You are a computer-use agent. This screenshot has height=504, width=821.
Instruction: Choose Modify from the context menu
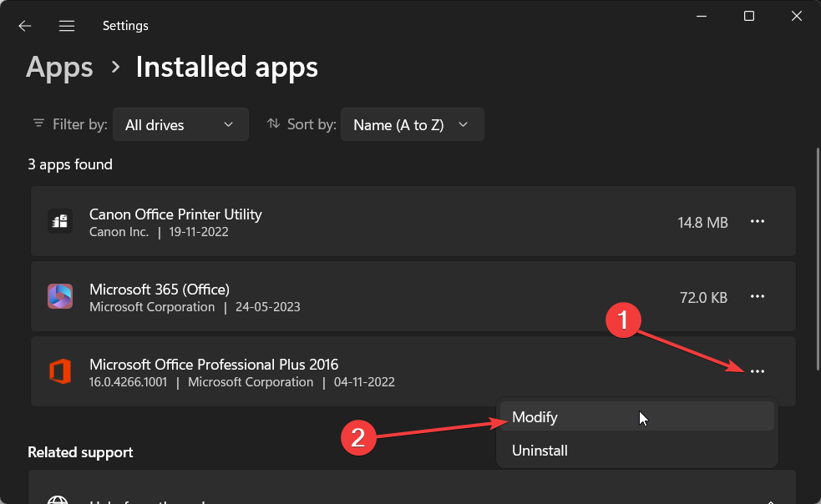click(x=636, y=416)
